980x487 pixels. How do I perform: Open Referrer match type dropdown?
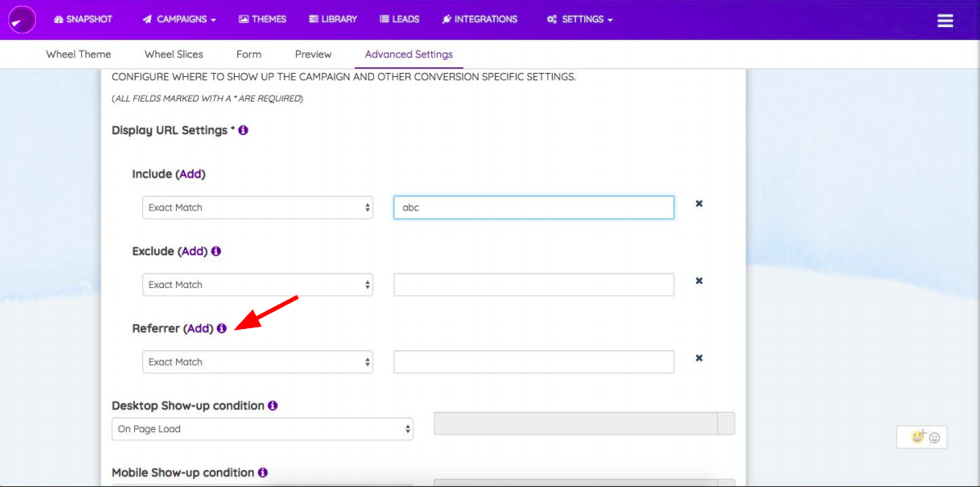click(258, 362)
